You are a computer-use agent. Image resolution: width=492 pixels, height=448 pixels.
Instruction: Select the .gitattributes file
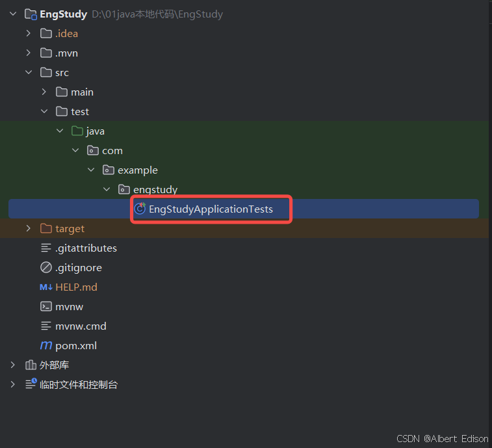pos(86,248)
